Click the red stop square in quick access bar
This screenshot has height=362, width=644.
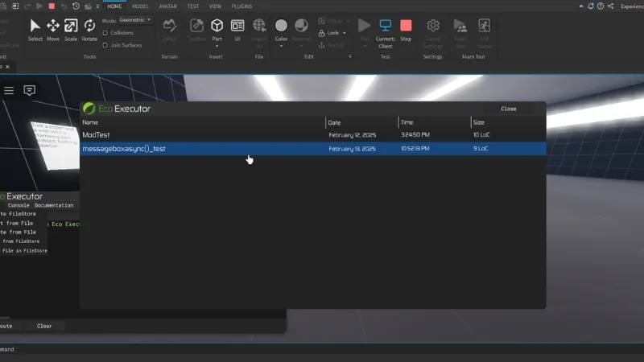52,6
